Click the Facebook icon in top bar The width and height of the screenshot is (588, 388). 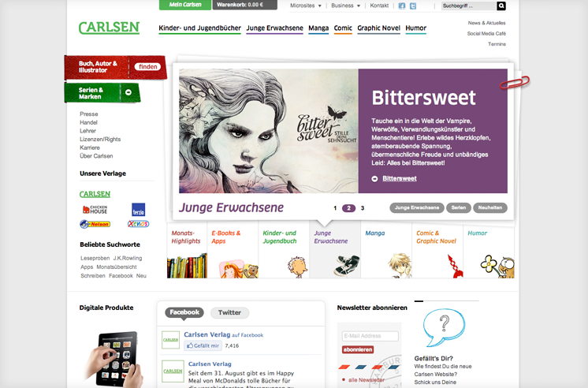[402, 6]
